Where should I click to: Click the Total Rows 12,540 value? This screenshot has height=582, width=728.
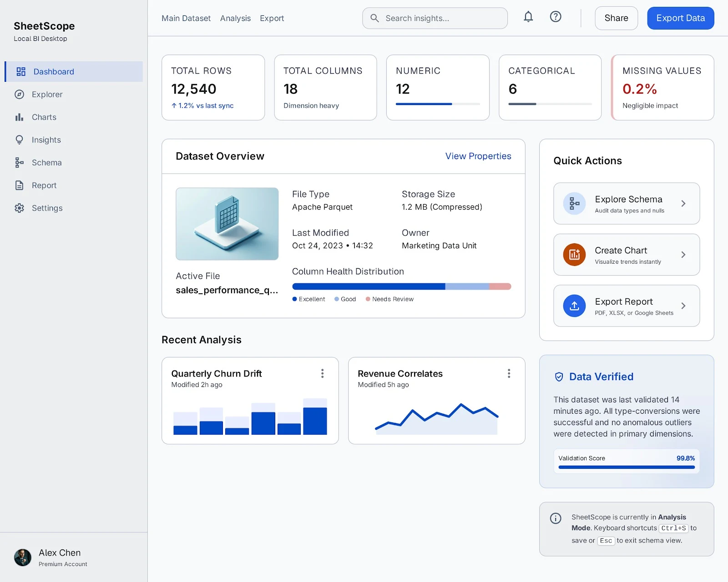(194, 89)
